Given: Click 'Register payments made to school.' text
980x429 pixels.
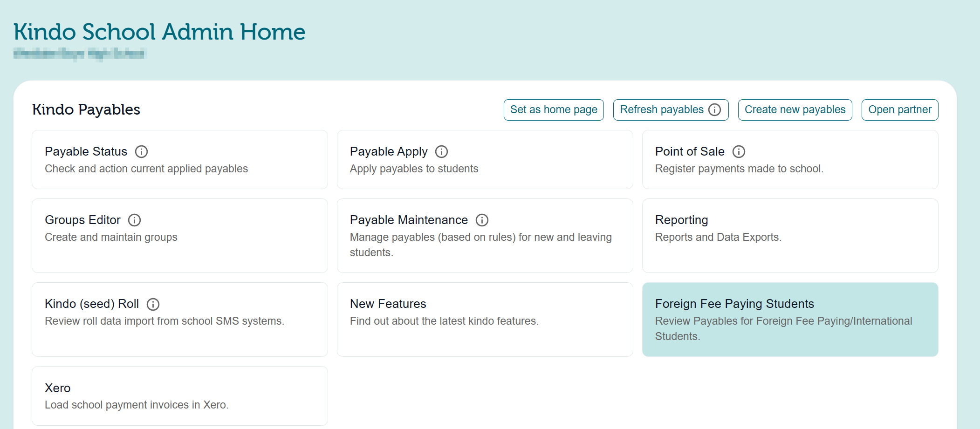Looking at the screenshot, I should [x=739, y=169].
